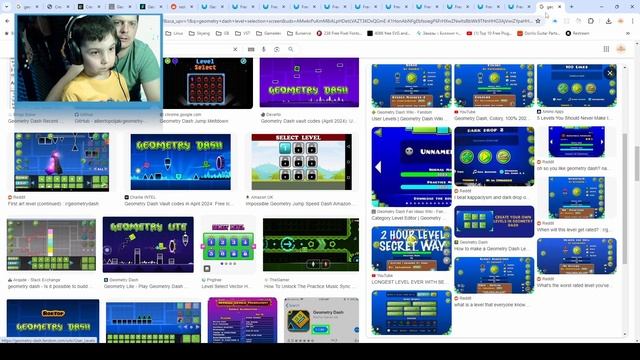Open the Level Select Vector Pngtree thumbnail
640x360 pixels.
point(228,245)
